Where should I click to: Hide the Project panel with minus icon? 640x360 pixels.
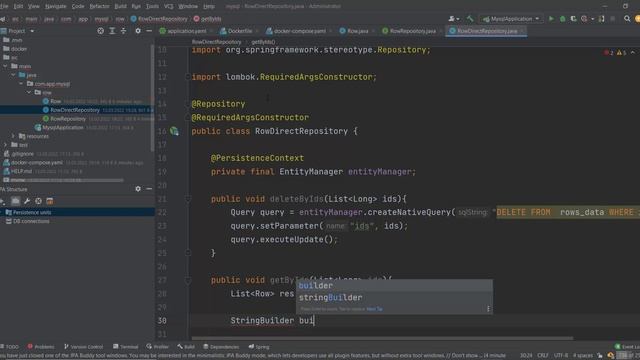(x=149, y=31)
